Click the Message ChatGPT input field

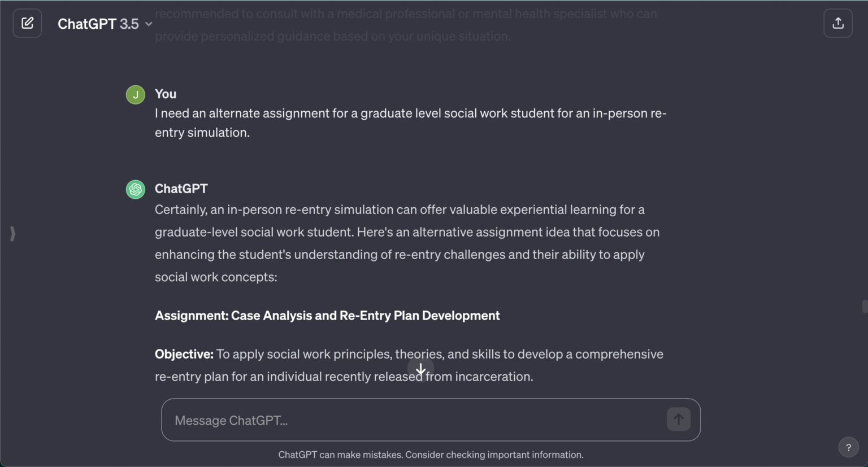(x=396, y=420)
